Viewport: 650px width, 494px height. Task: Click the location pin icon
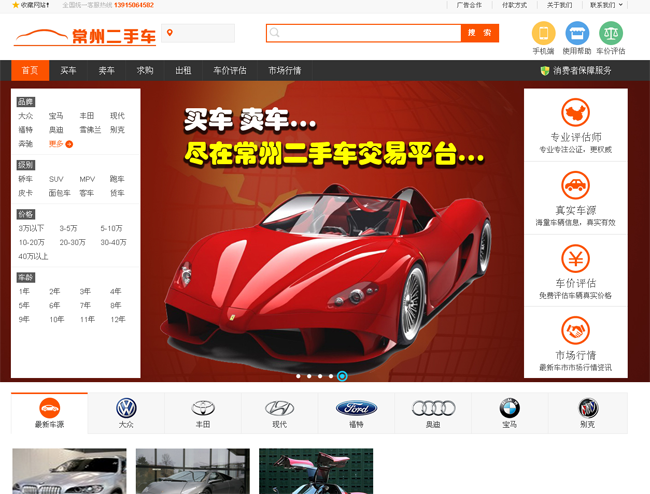pos(170,33)
